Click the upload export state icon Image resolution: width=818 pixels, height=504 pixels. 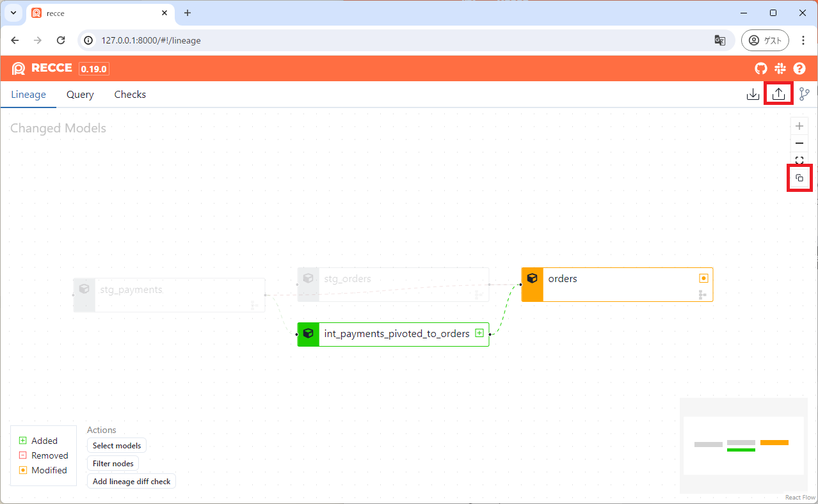pos(778,94)
